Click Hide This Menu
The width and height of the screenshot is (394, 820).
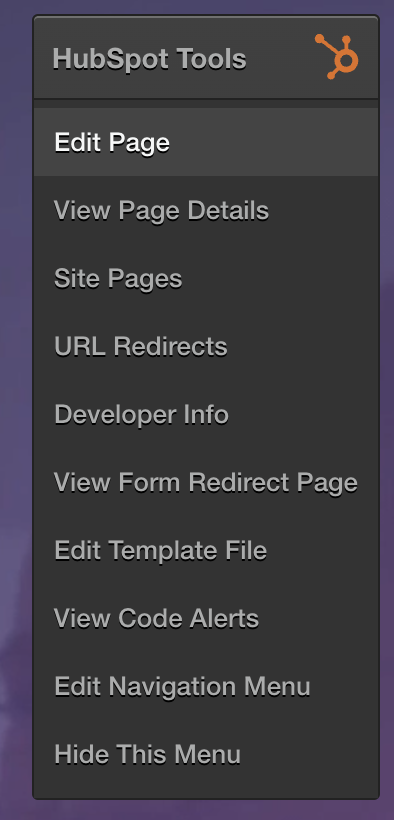(206, 754)
